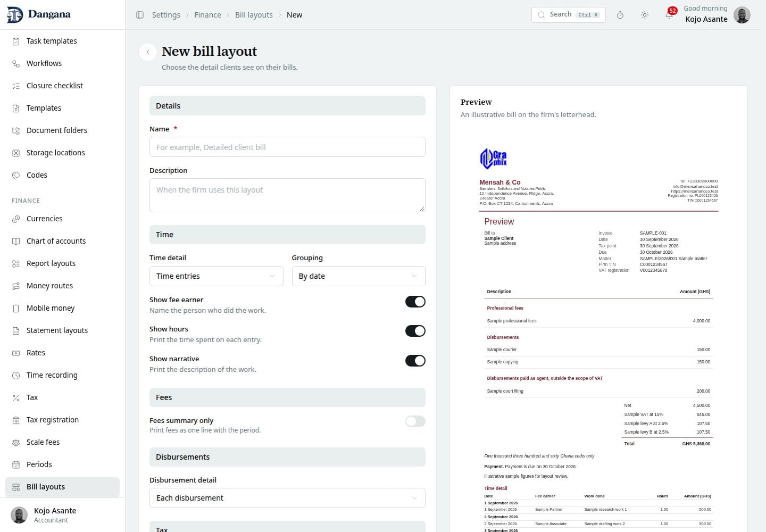The width and height of the screenshot is (766, 532).
Task: Click the Description text area
Action: pyautogui.click(x=287, y=195)
